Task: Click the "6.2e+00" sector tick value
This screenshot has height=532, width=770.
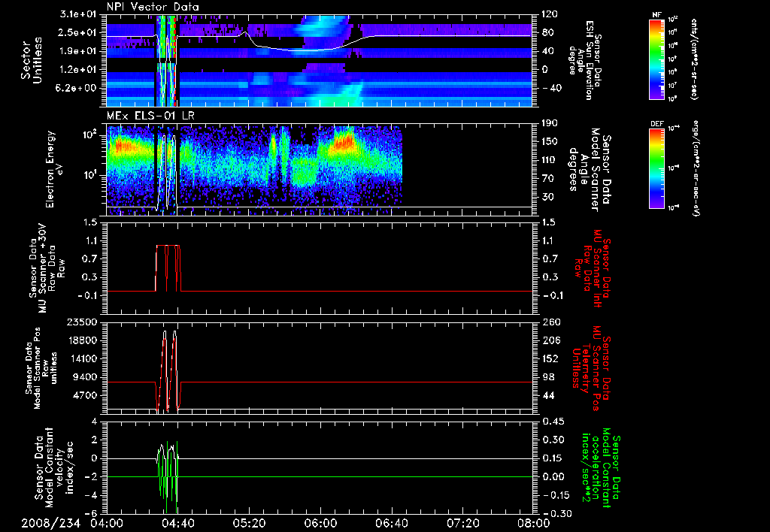Action: click(x=77, y=89)
